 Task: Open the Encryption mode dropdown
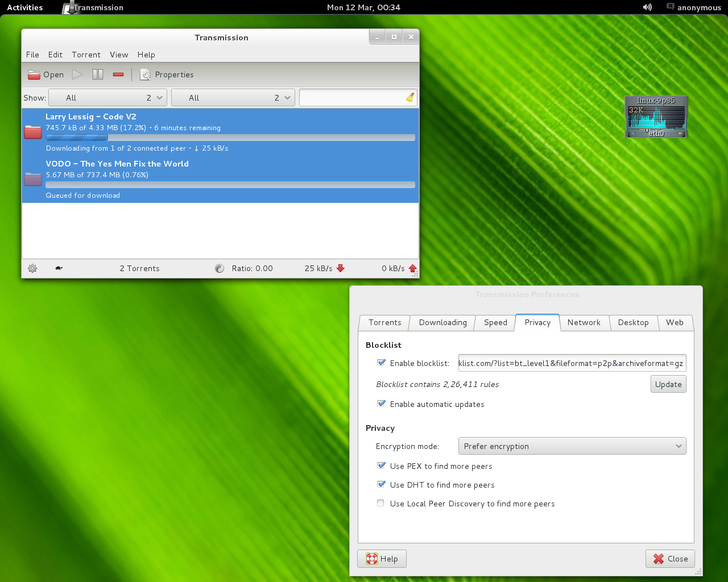point(572,446)
